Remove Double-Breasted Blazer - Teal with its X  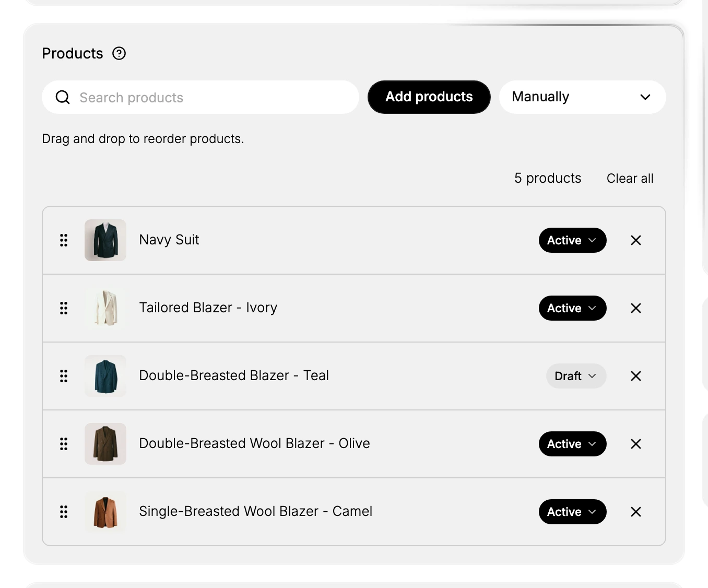636,376
